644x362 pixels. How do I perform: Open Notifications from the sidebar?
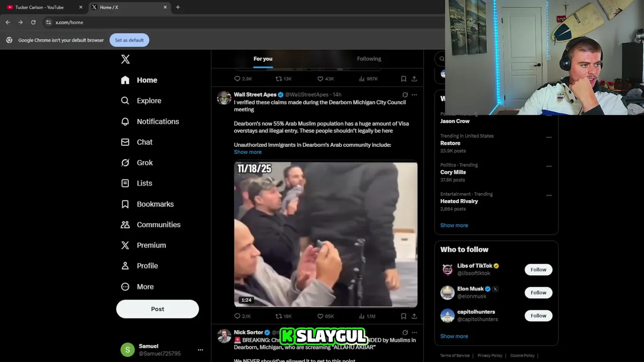150,122
